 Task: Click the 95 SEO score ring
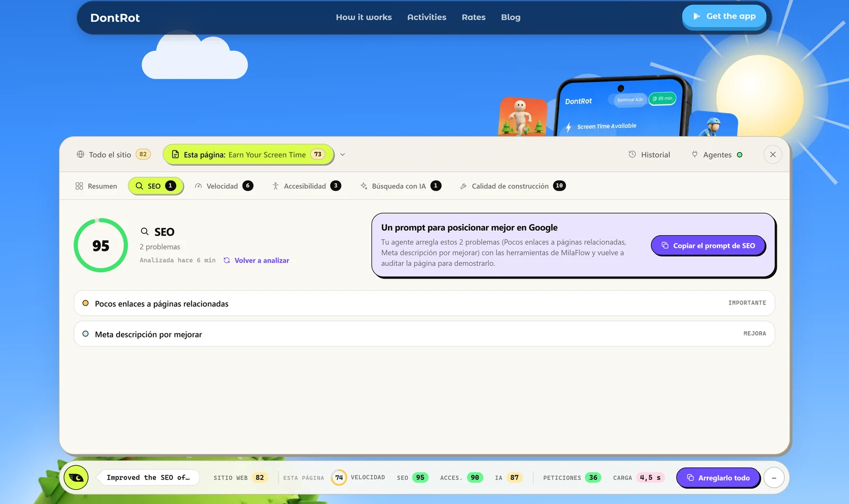[x=101, y=245]
